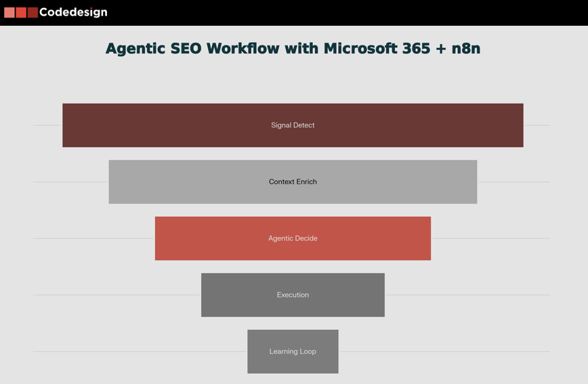Screen dimensions: 588x384
Task: Click the line right of Agentic Decide
Action: tap(490, 238)
